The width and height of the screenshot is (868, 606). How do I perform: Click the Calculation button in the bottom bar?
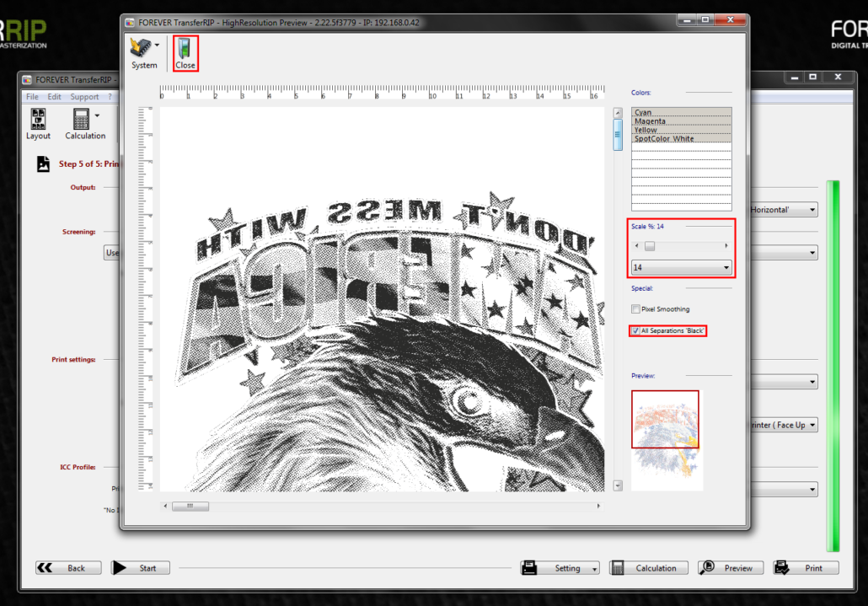coord(649,568)
